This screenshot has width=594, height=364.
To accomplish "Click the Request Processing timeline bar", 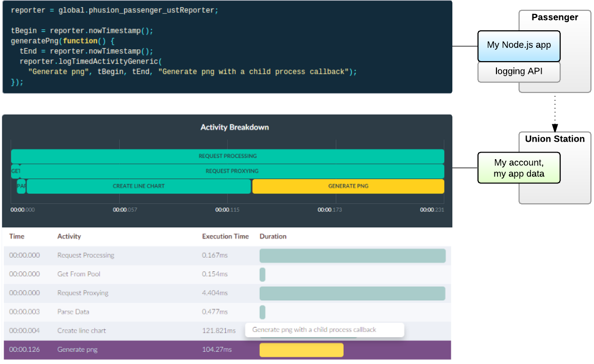I will 227,156.
